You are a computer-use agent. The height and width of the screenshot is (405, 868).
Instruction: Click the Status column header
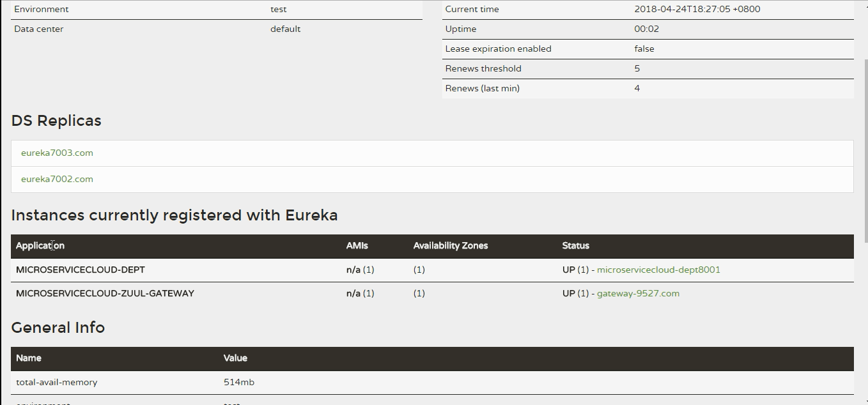[576, 246]
